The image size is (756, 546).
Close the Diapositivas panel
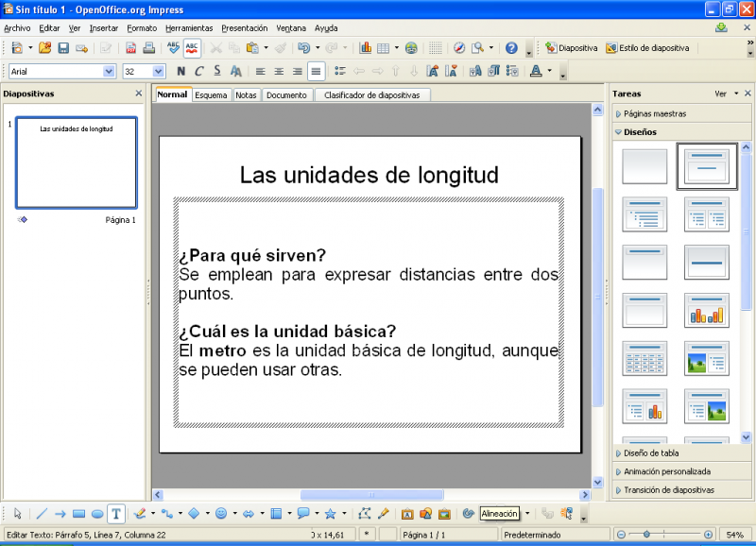[x=139, y=94]
